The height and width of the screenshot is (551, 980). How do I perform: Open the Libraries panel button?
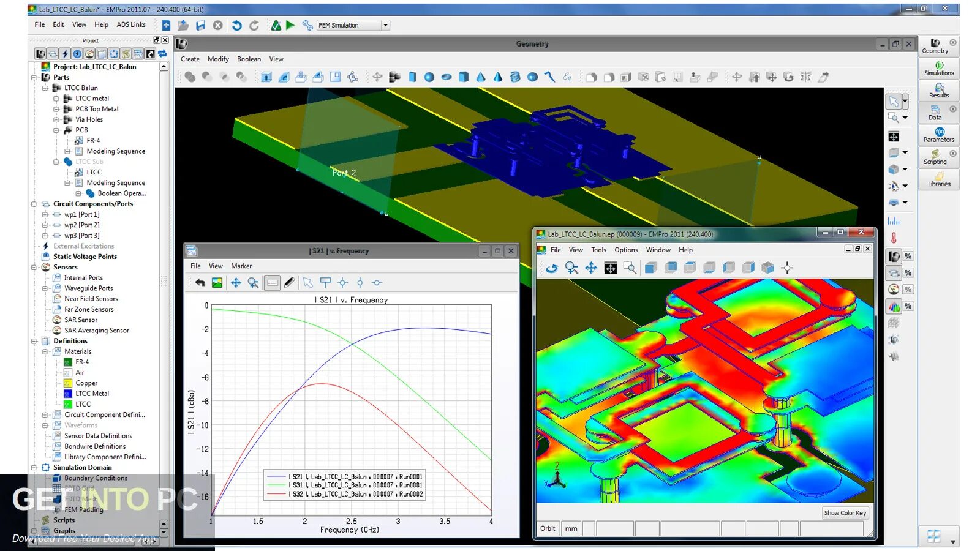[x=939, y=179]
